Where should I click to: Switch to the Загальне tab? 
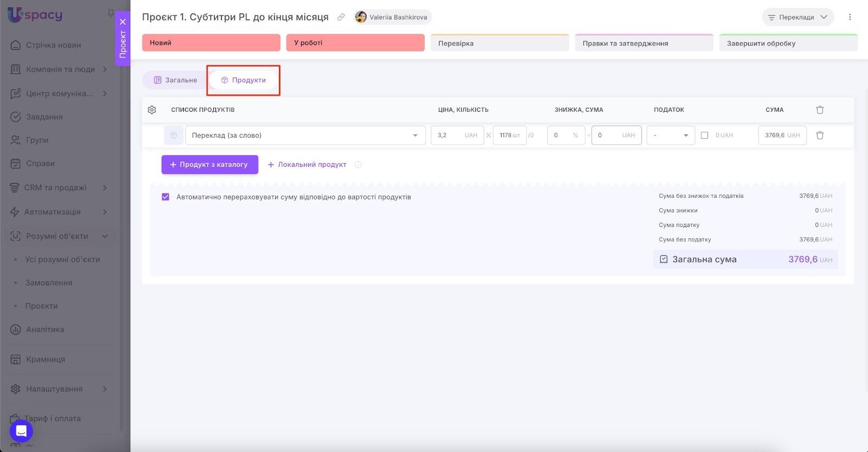175,80
